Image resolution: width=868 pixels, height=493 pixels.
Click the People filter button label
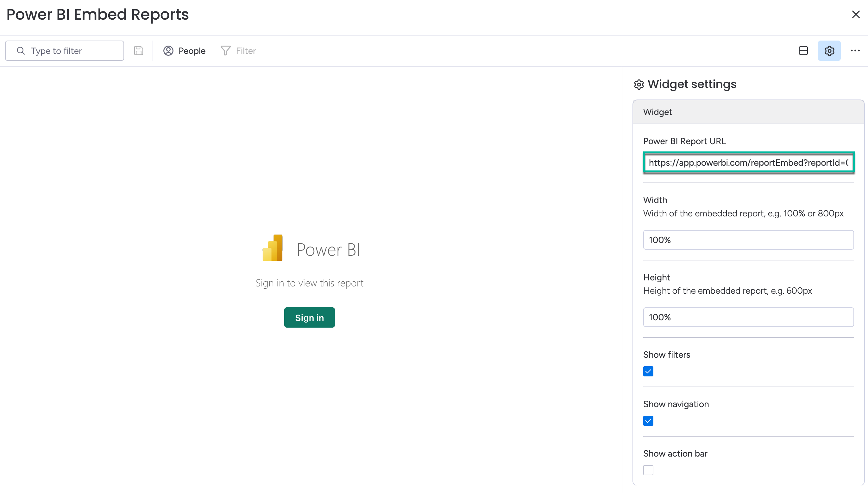(x=192, y=51)
